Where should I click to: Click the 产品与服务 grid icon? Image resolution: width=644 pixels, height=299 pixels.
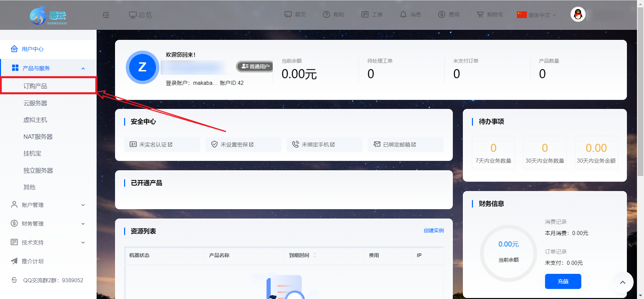click(x=15, y=68)
